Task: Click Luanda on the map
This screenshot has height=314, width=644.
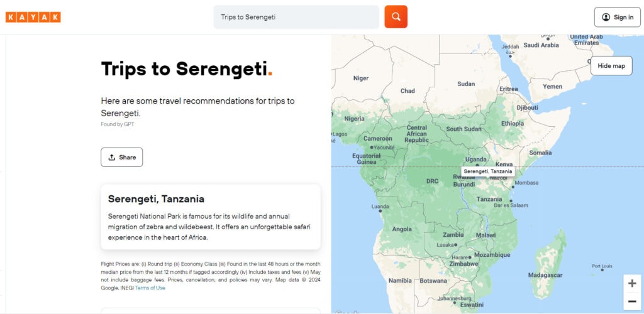Action: (380, 207)
